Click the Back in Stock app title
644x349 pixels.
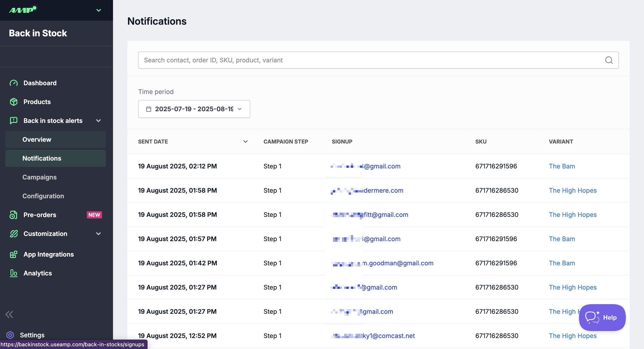coord(38,33)
